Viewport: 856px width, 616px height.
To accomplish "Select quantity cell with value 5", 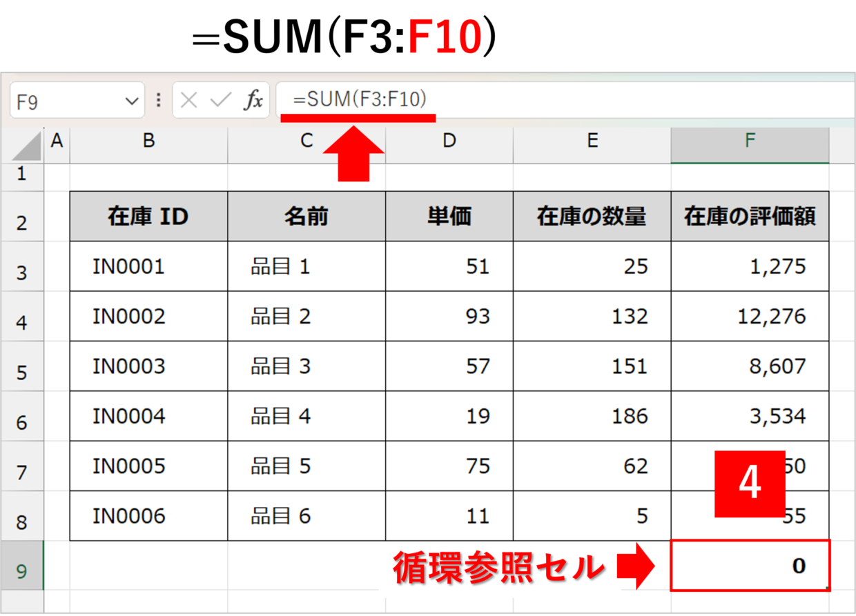I will coord(592,515).
